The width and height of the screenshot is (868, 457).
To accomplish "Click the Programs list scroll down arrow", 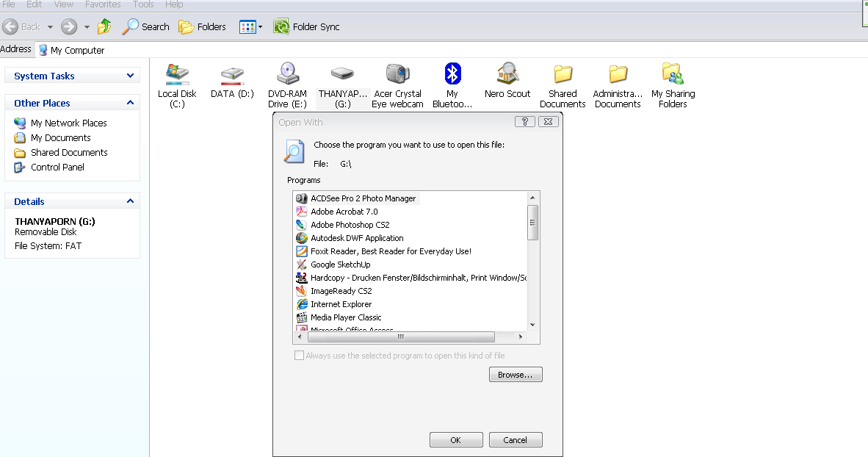I will click(532, 325).
